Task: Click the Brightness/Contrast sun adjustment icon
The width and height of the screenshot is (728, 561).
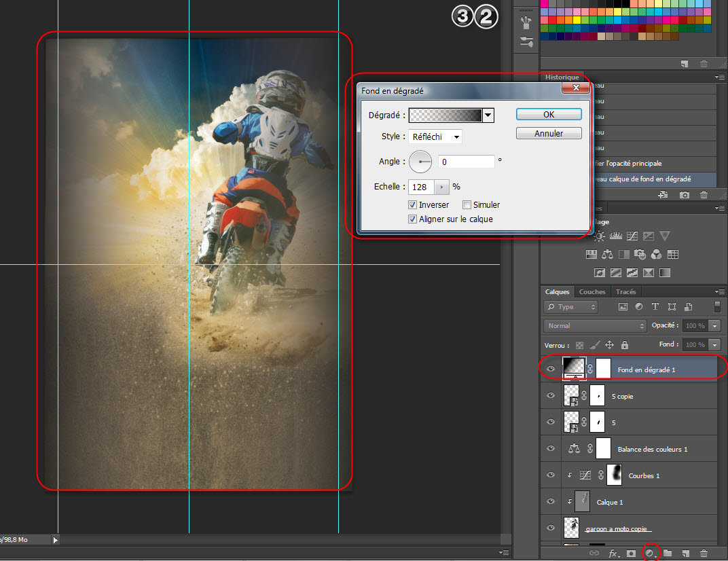Action: click(599, 236)
